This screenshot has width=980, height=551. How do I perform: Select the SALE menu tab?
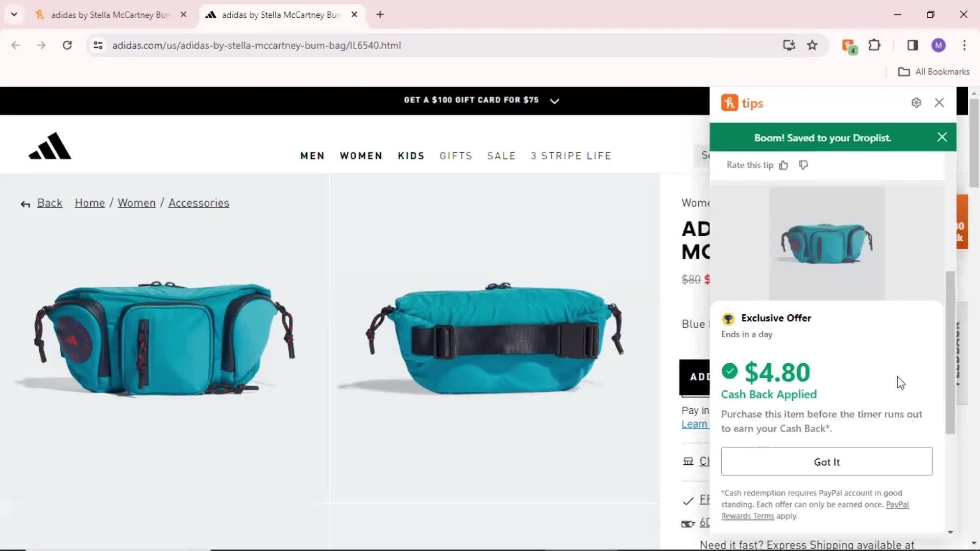point(501,156)
